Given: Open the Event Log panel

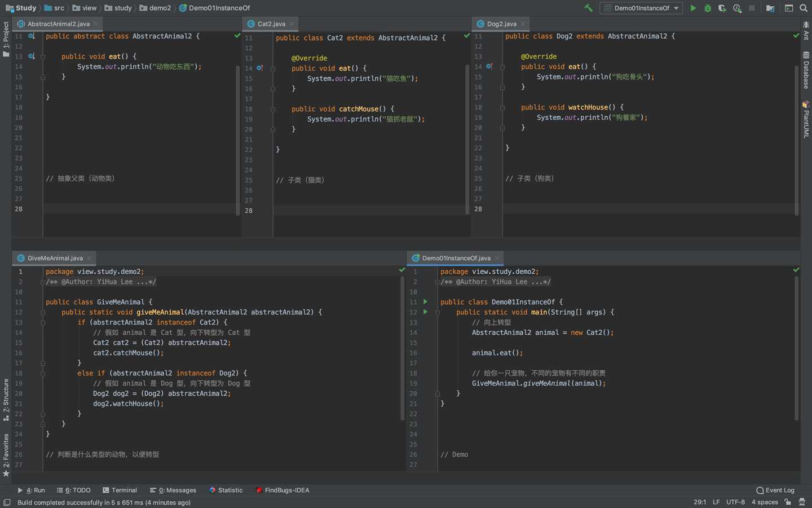Looking at the screenshot, I should pyautogui.click(x=775, y=490).
